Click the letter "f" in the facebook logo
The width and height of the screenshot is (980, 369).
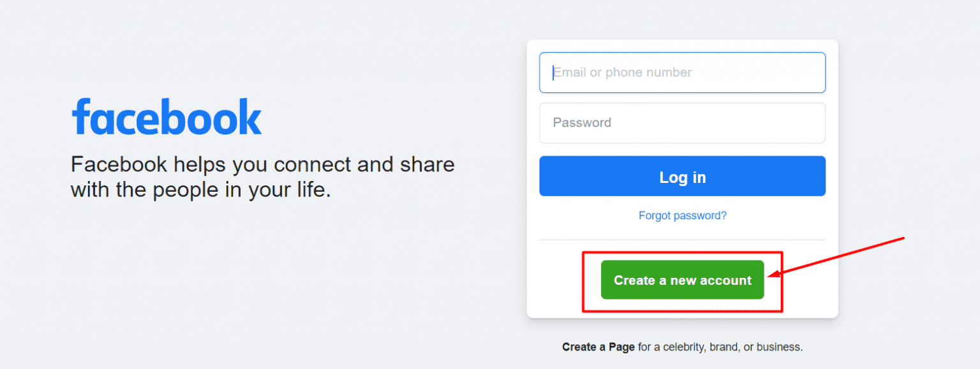(x=80, y=117)
